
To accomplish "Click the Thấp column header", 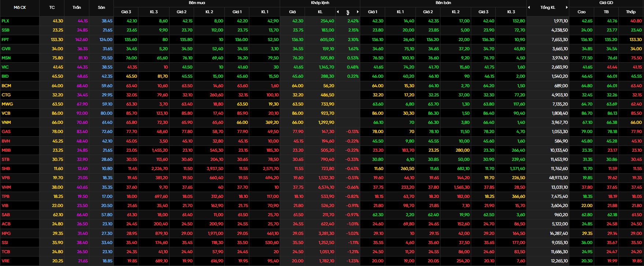I will click(x=630, y=12).
